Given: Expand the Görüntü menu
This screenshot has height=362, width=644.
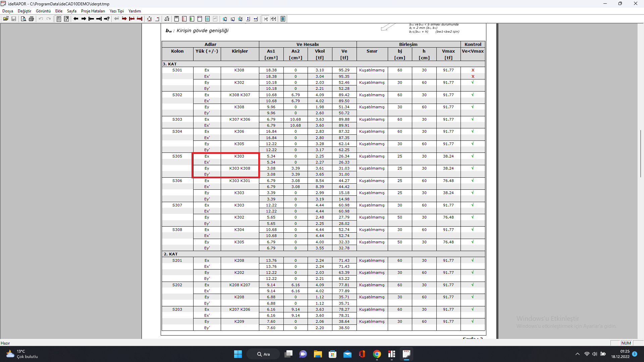Looking at the screenshot, I should [x=43, y=11].
